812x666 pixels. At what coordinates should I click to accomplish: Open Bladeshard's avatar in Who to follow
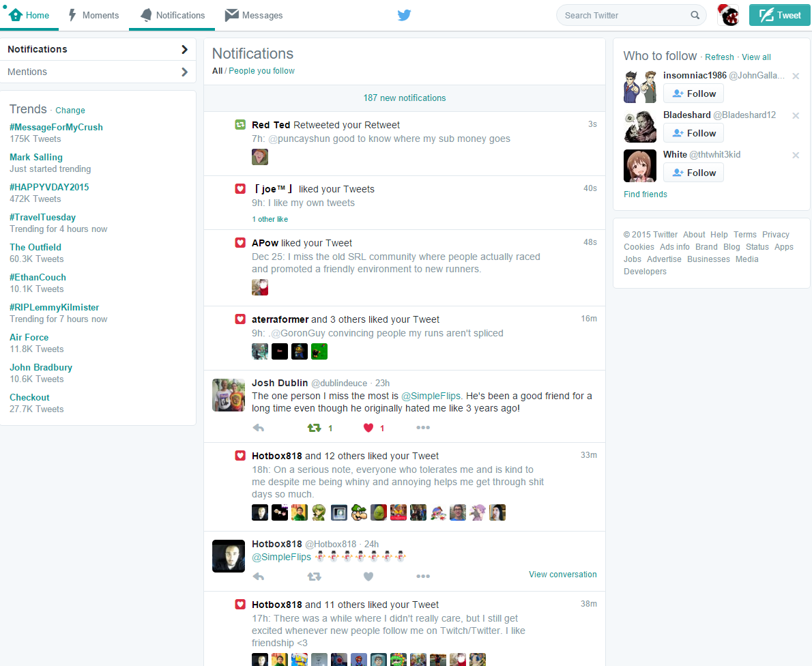[x=640, y=126]
